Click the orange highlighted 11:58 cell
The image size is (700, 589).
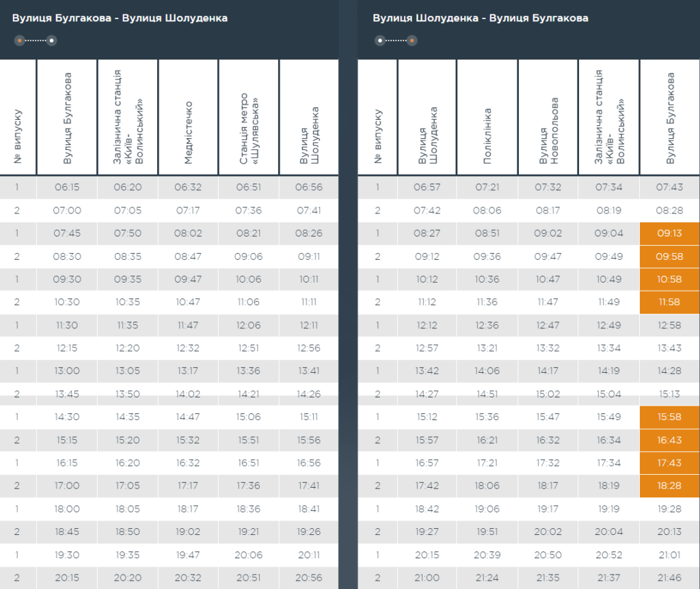point(669,302)
